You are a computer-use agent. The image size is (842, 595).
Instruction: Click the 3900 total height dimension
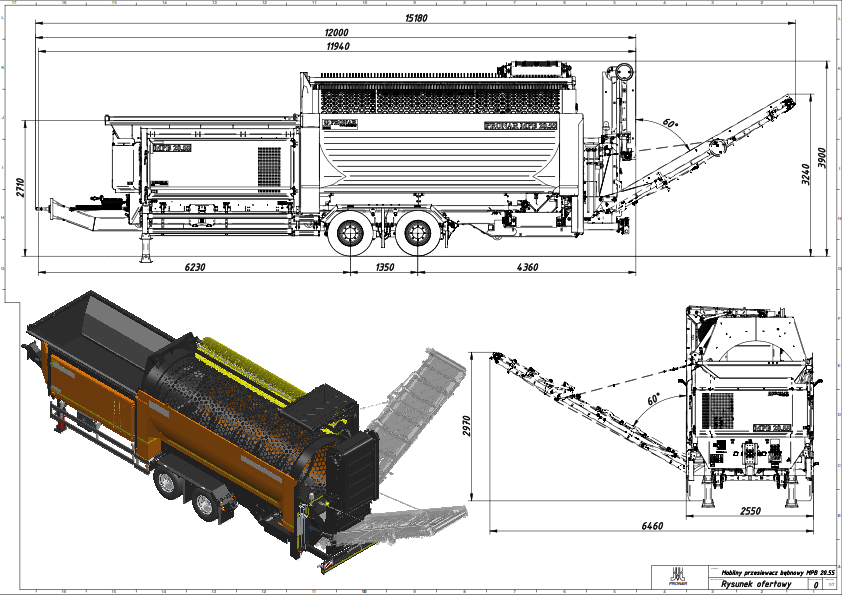[822, 158]
